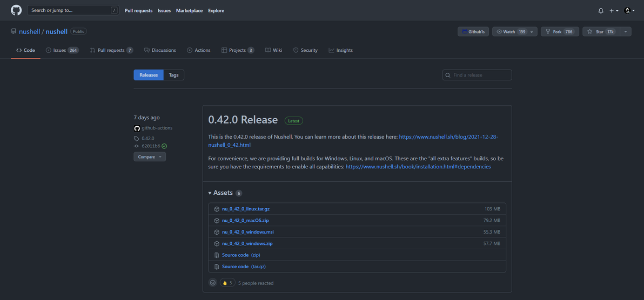
Task: Download nu_0_42_0_linux.tar.gz
Action: pyautogui.click(x=245, y=209)
